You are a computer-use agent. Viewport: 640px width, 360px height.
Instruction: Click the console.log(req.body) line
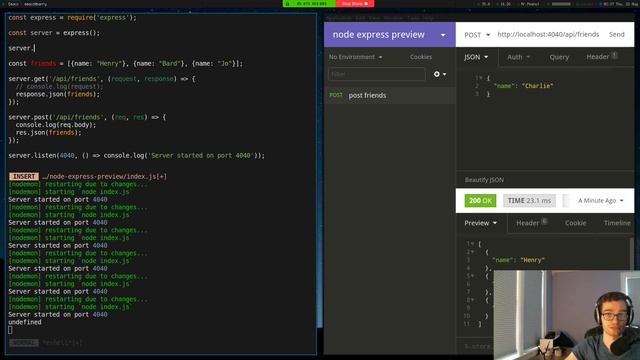click(56, 125)
